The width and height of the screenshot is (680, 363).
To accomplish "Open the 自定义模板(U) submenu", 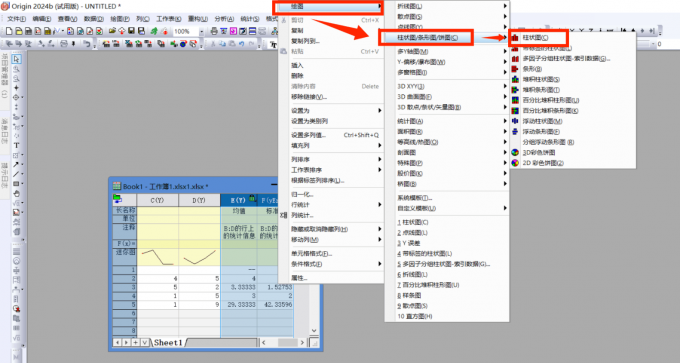I will click(447, 208).
